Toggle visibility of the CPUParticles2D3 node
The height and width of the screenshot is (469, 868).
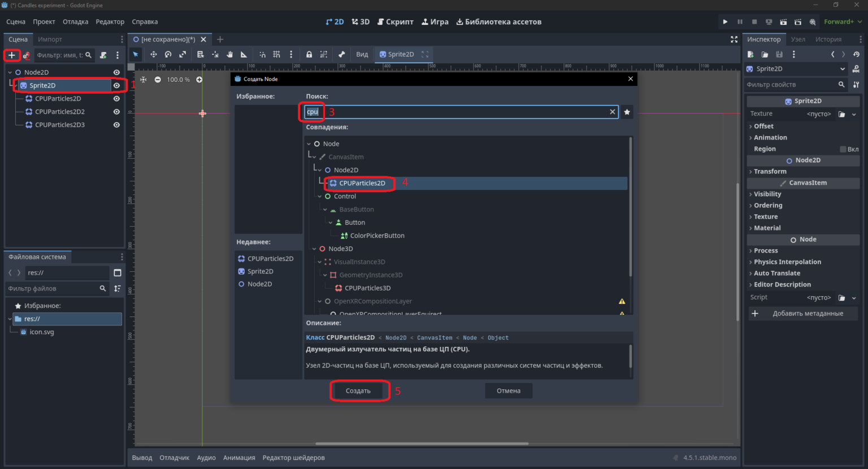click(116, 125)
